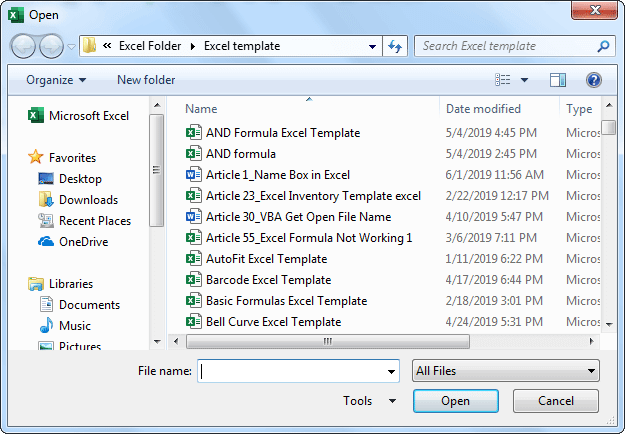625x434 pixels.
Task: Select Article 23_Excel Inventory Template excel
Action: (x=303, y=196)
